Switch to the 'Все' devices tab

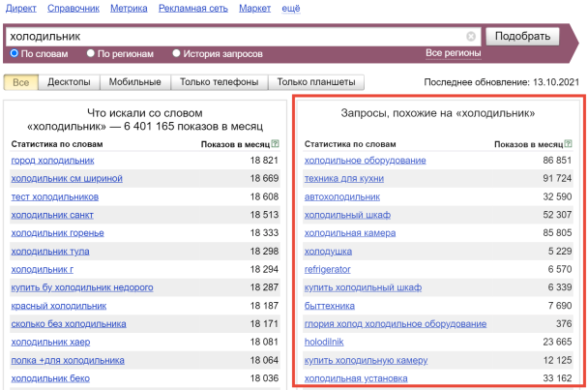tap(20, 82)
